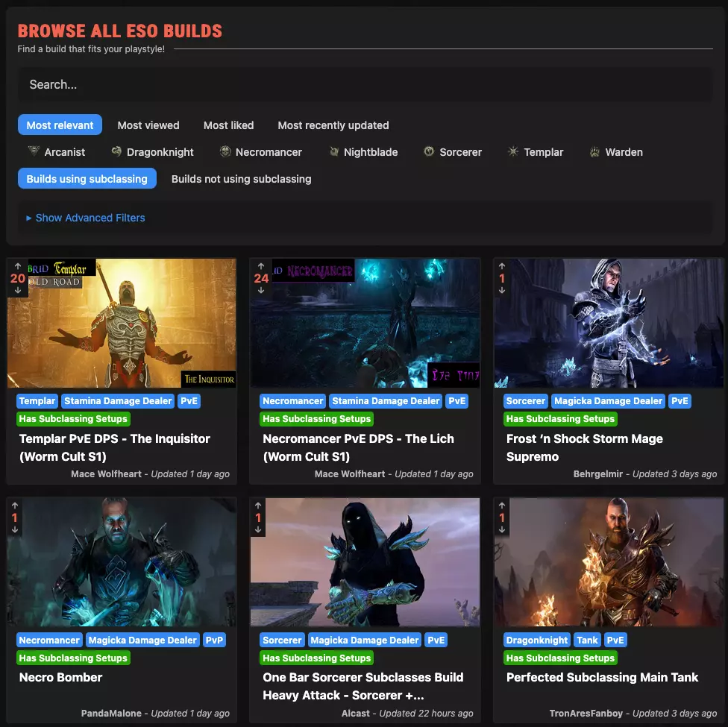Screen dimensions: 728x727
Task: Downvote the Necromancer PvE DPS Lich build
Action: (x=261, y=290)
